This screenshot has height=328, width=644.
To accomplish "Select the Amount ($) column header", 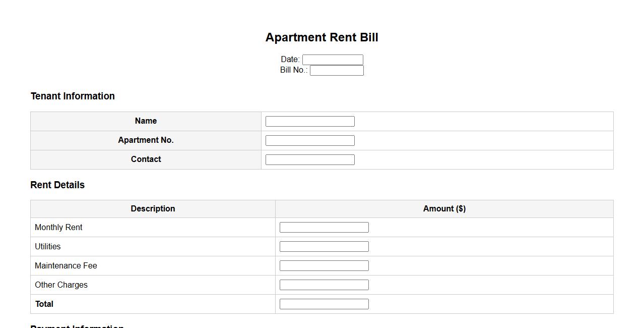I will click(x=444, y=208).
